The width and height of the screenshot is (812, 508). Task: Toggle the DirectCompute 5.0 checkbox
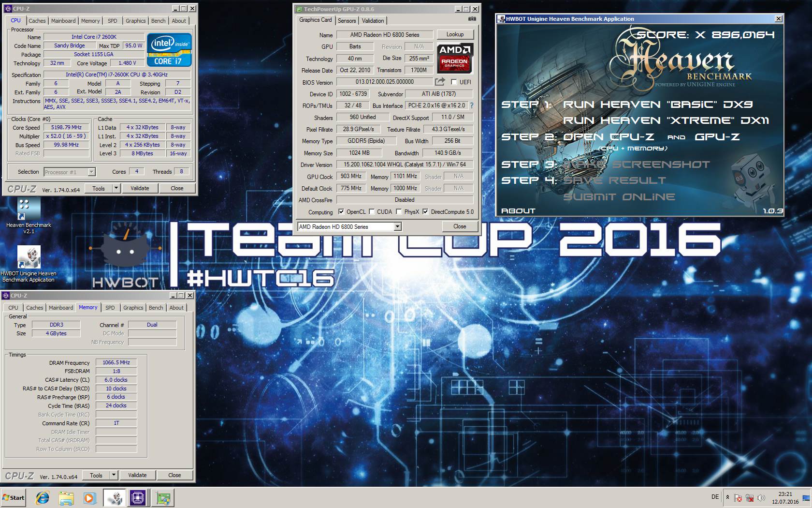(x=425, y=211)
